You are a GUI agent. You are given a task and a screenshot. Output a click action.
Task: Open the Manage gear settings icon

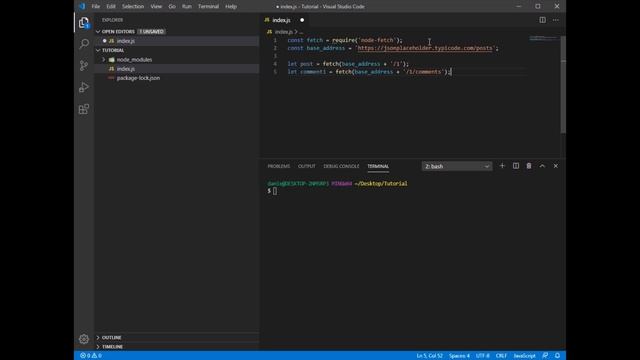(84, 339)
